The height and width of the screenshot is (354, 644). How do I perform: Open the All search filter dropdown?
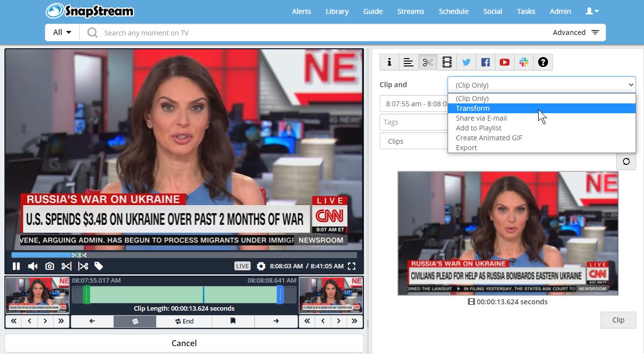coord(62,32)
